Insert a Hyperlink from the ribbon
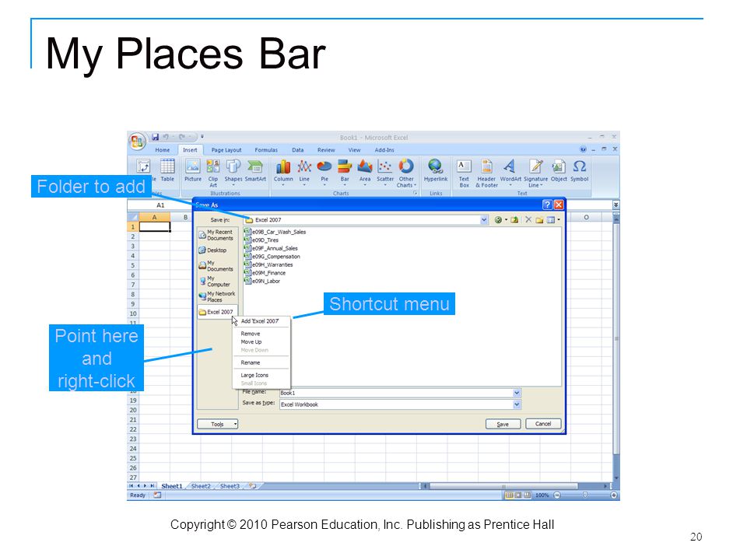Image resolution: width=747 pixels, height=560 pixels. (436, 170)
